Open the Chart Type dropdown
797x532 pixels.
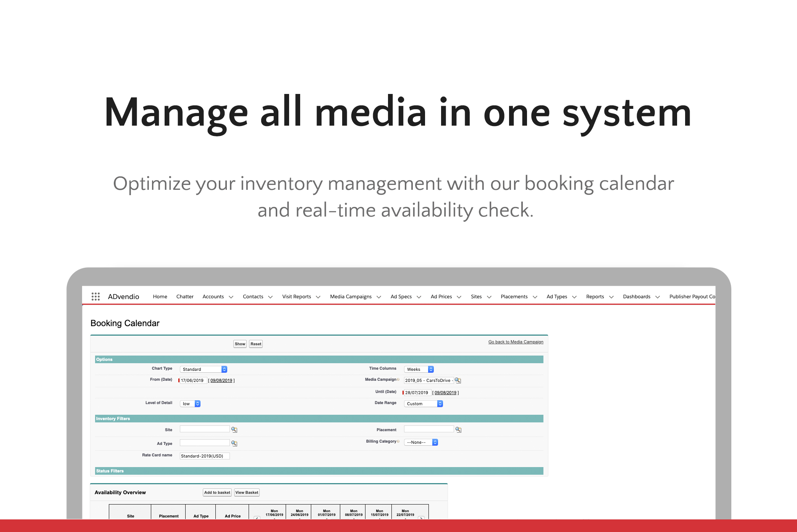tap(203, 369)
